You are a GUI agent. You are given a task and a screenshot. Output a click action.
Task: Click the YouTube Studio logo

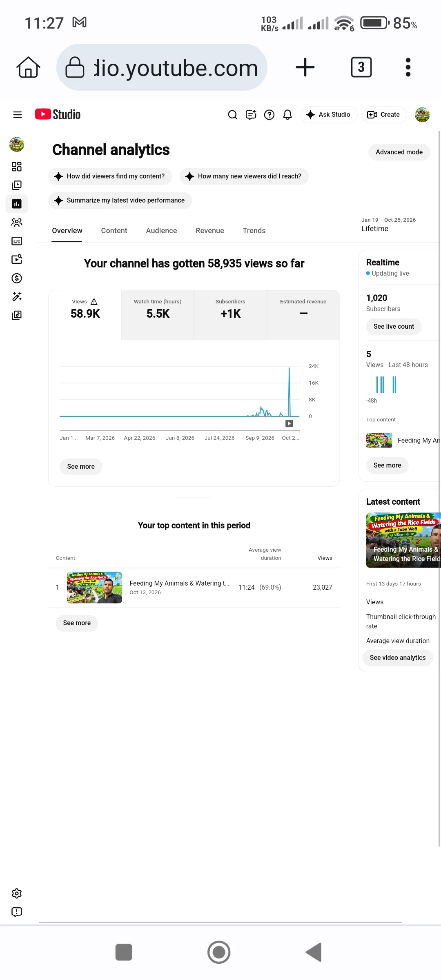(58, 114)
